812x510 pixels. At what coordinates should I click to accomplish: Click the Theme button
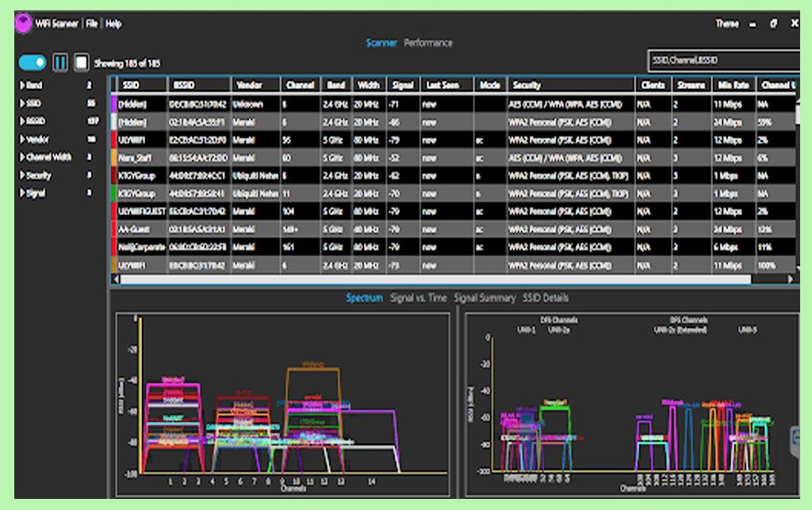point(726,24)
